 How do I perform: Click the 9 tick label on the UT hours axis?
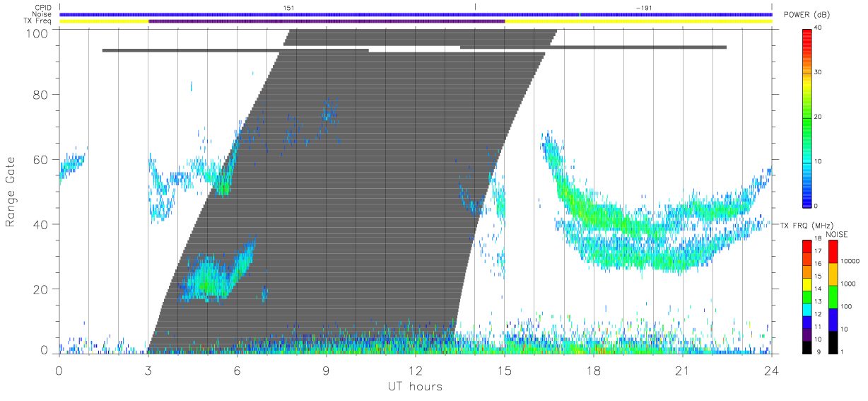(326, 370)
